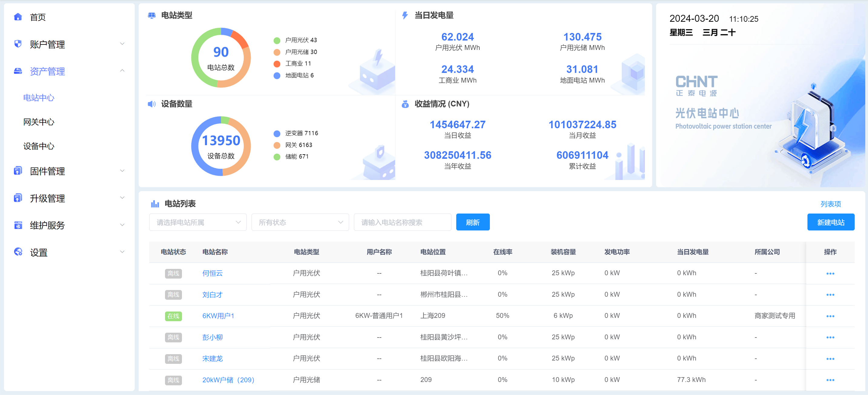
Task: Click the 电站类型 donut chart
Action: [221, 57]
